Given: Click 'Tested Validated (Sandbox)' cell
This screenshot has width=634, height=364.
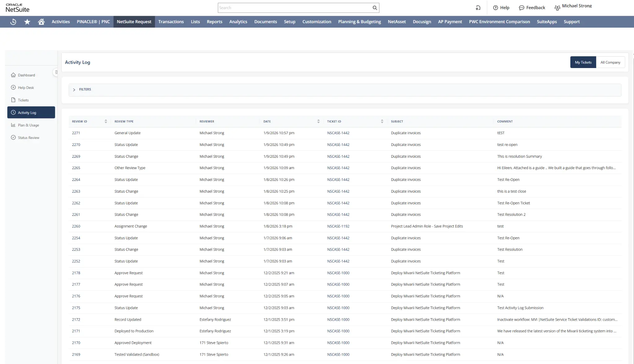Looking at the screenshot, I should pyautogui.click(x=137, y=354).
